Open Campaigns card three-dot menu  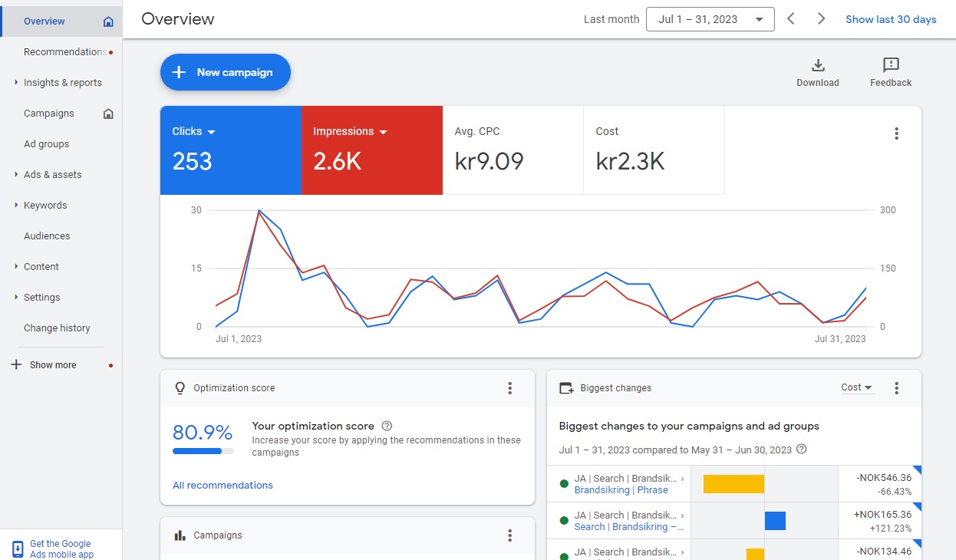[509, 535]
